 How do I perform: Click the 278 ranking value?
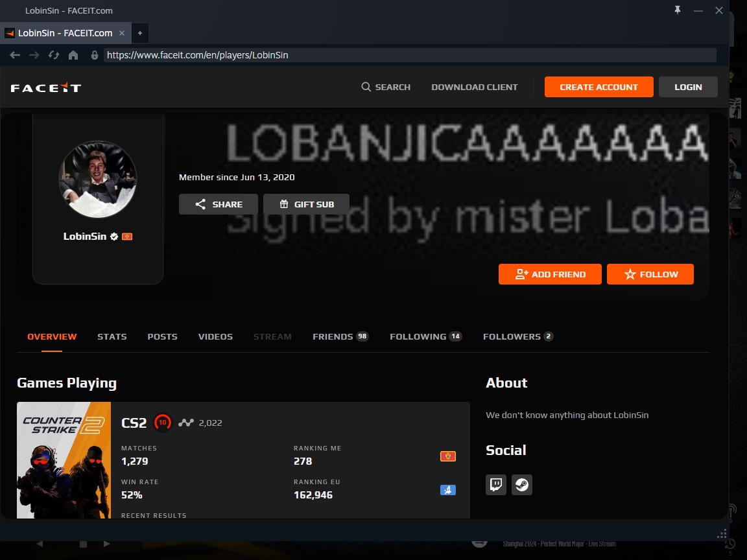[303, 461]
